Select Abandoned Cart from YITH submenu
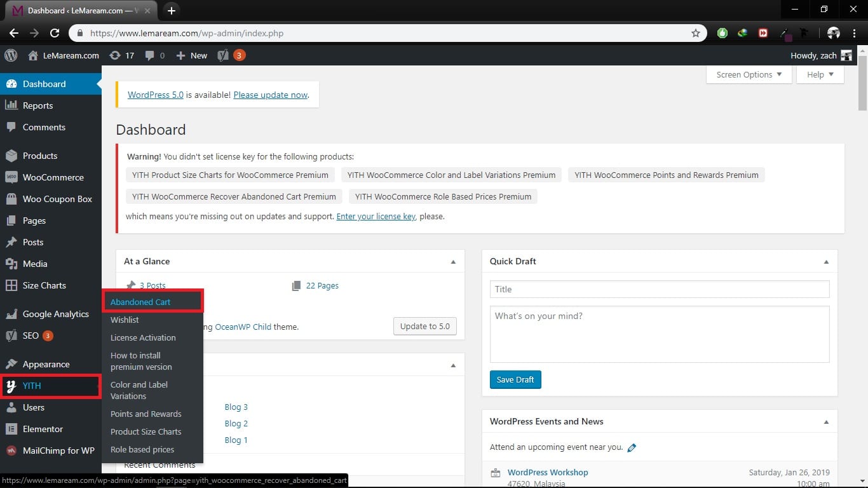This screenshot has width=868, height=488. pyautogui.click(x=153, y=302)
